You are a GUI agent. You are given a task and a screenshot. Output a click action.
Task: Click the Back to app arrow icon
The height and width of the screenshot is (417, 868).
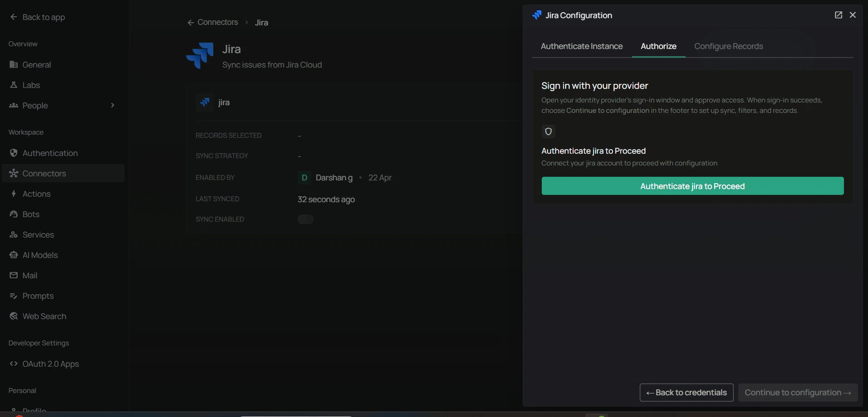[14, 17]
